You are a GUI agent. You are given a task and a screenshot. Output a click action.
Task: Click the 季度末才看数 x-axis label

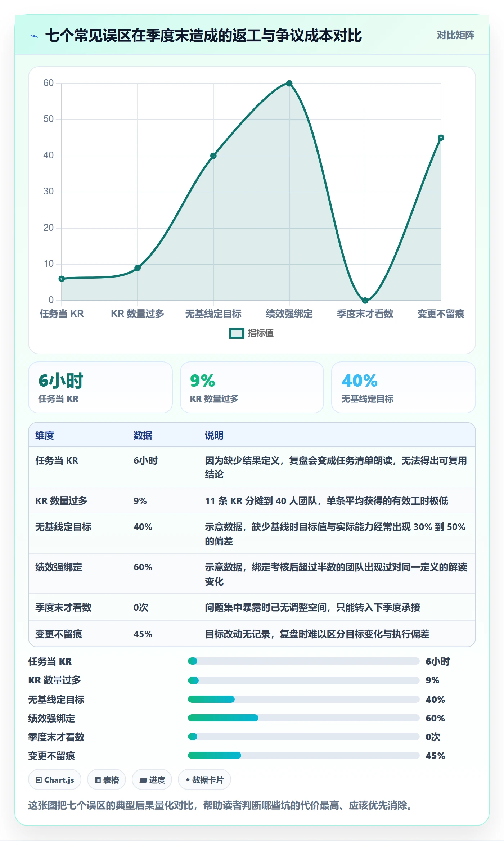click(365, 314)
